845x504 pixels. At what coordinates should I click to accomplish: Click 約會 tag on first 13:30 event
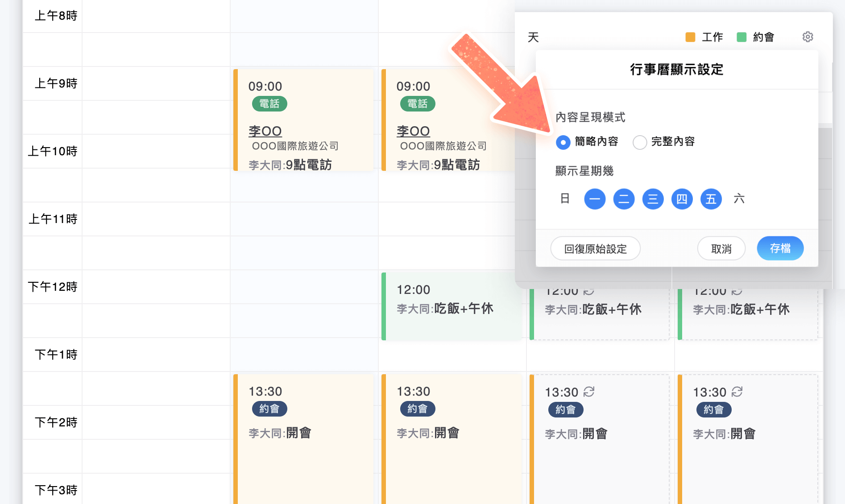(269, 409)
